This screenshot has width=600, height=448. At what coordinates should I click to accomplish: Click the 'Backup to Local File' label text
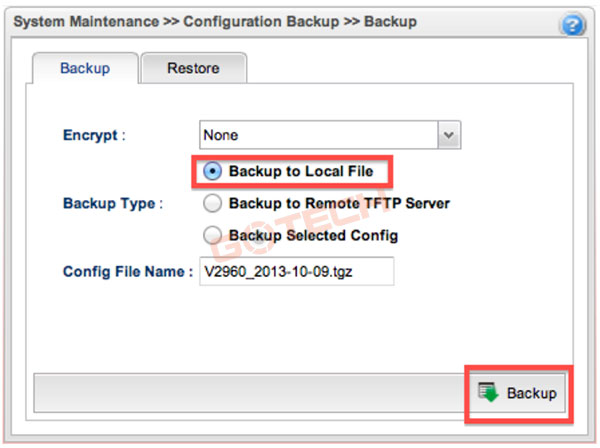coord(300,172)
